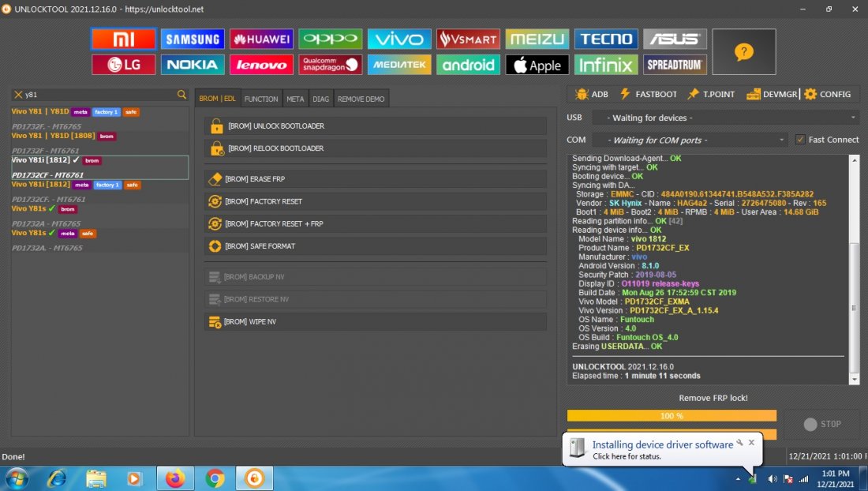The width and height of the screenshot is (868, 491).
Task: Open the FASTBOOT tool
Action: (x=648, y=94)
